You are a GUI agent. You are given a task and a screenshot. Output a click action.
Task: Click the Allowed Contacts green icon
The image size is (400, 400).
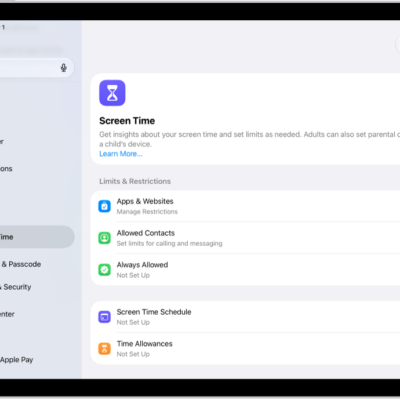coord(104,238)
